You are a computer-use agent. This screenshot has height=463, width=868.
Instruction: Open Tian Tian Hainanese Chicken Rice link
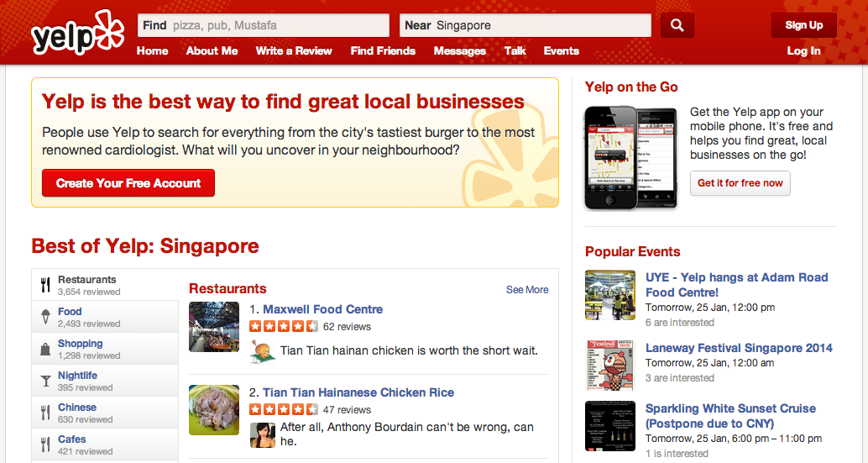(358, 392)
